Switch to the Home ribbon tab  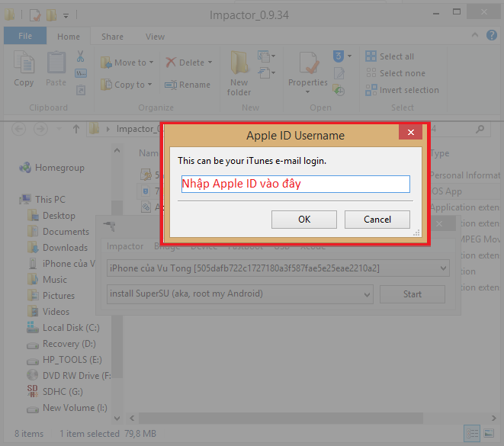pyautogui.click(x=69, y=37)
